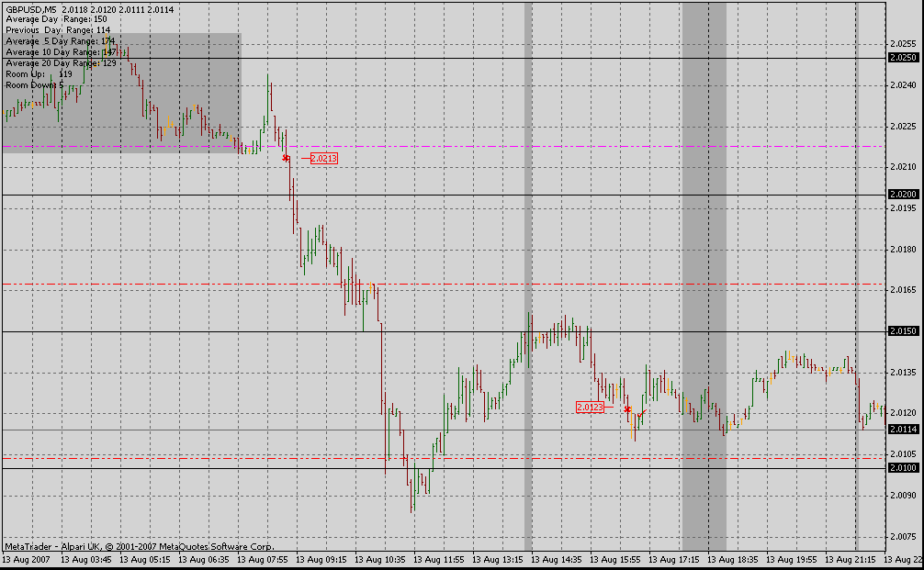924x570 pixels.
Task: Click the '13 Aug 03:45' time label
Action: coord(86,559)
